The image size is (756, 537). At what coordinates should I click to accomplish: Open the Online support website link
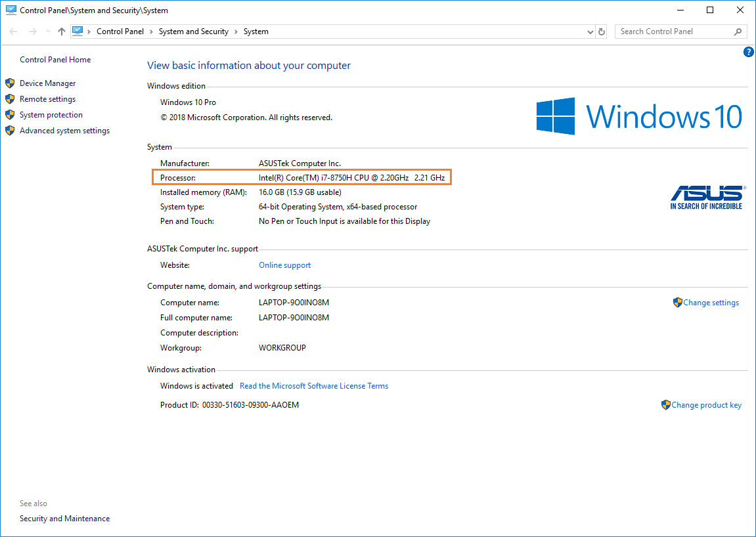click(x=284, y=265)
